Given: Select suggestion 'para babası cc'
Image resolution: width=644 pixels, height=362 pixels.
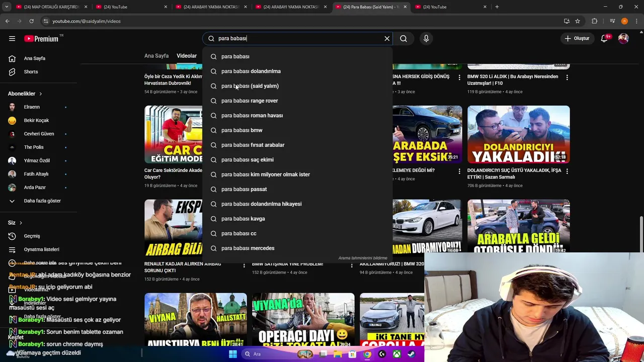Looking at the screenshot, I should coord(297,233).
